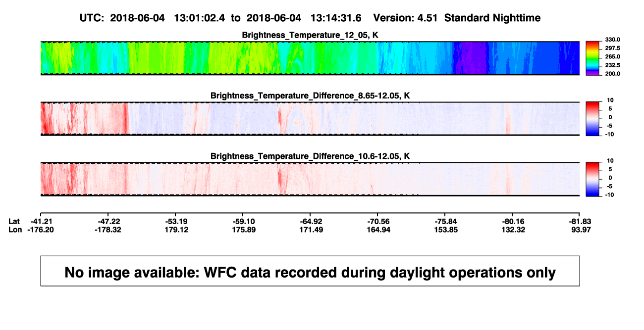This screenshot has width=644, height=330.
Task: Click the -41.21 latitude axis label
Action: pos(41,221)
